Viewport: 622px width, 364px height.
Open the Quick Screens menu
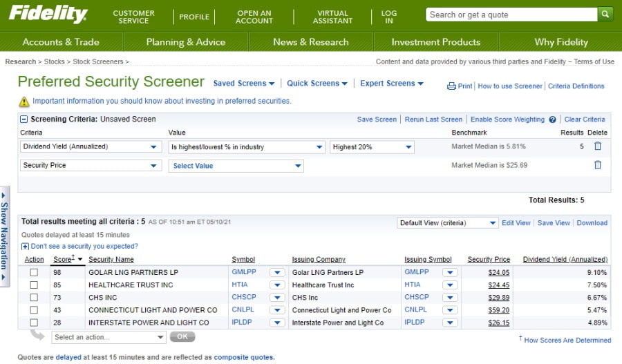(x=317, y=84)
